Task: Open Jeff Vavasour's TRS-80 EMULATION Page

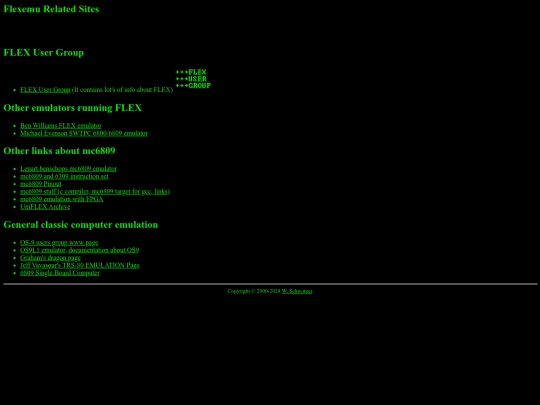Action: click(x=80, y=266)
